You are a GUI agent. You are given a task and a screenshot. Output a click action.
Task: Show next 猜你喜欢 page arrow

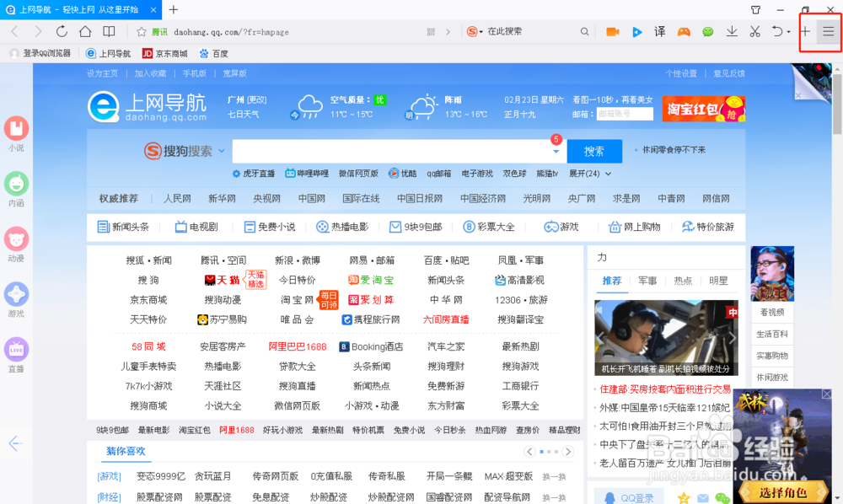pos(567,452)
